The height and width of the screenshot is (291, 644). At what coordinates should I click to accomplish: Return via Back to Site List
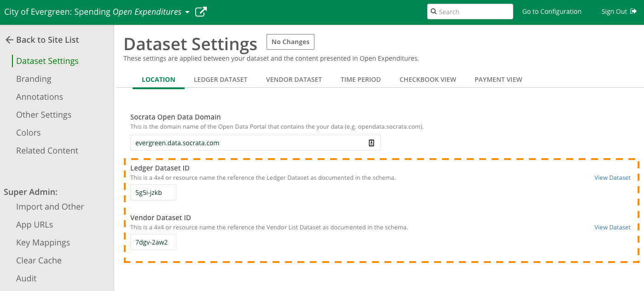tap(42, 40)
